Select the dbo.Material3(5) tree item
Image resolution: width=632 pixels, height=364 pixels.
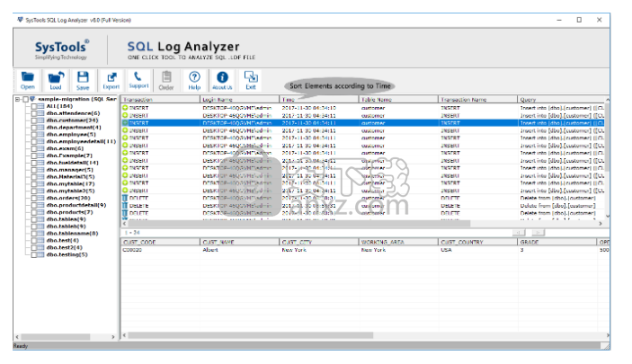70,176
